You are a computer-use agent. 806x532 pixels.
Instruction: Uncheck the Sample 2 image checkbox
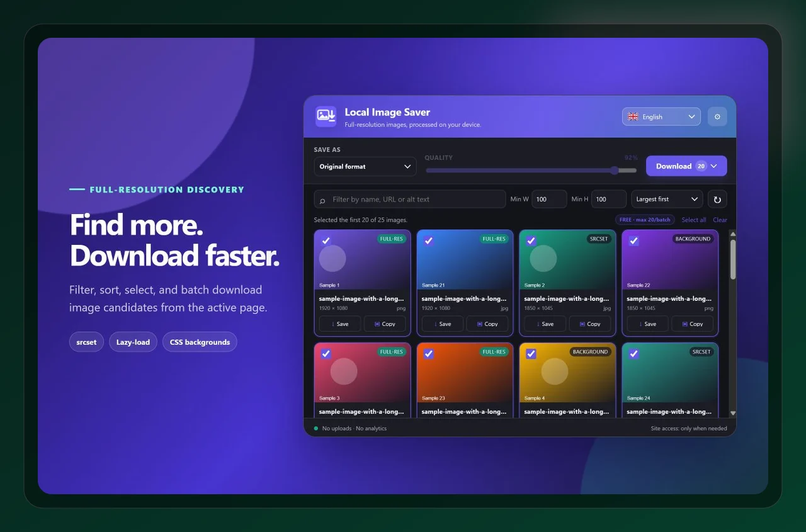[x=531, y=241]
